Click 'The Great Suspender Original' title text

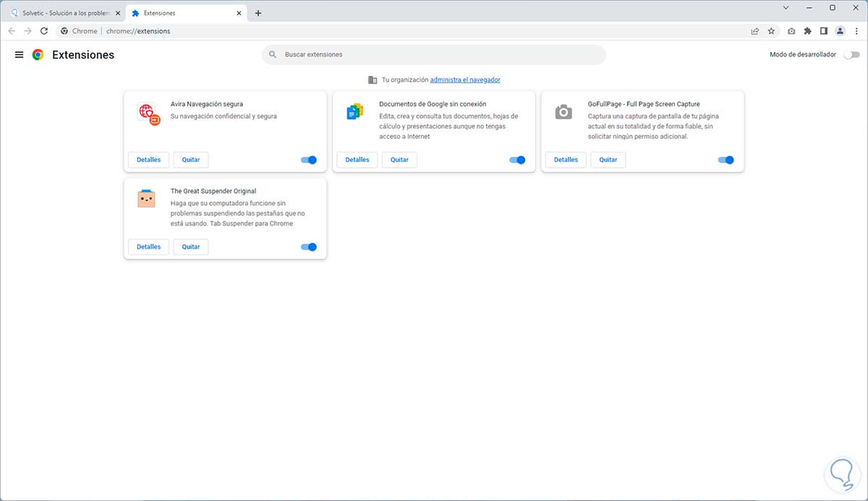coord(213,192)
